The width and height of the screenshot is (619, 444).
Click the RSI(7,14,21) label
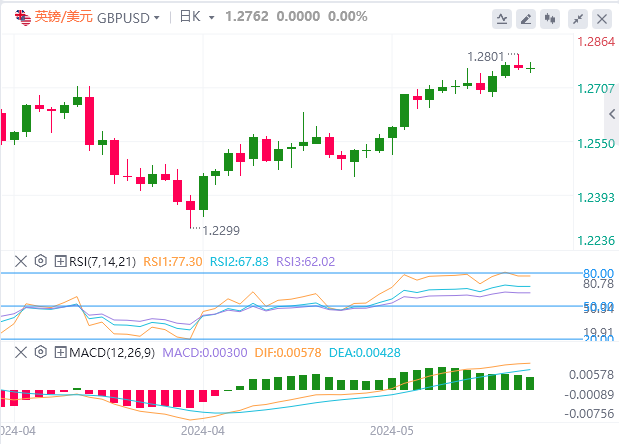pyautogui.click(x=102, y=262)
